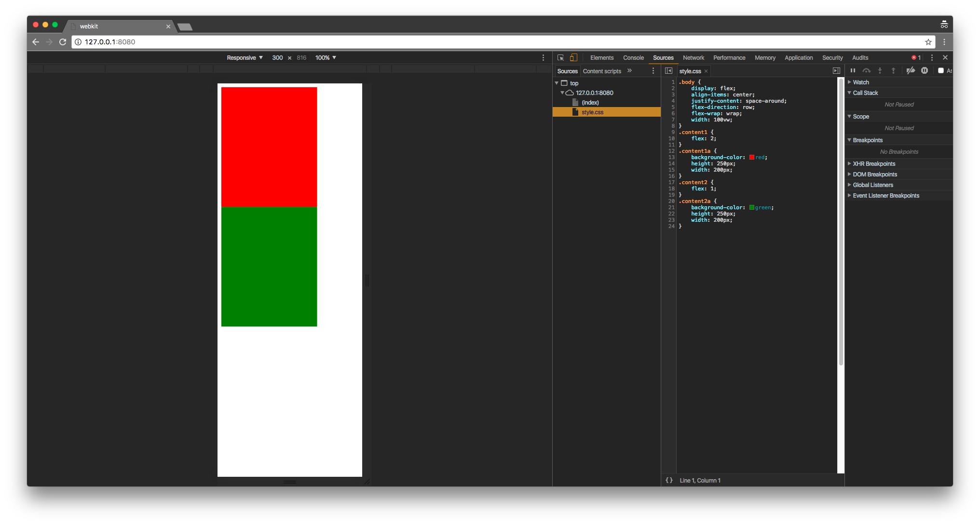The image size is (980, 525).
Task: Pause script execution button
Action: [x=853, y=71]
